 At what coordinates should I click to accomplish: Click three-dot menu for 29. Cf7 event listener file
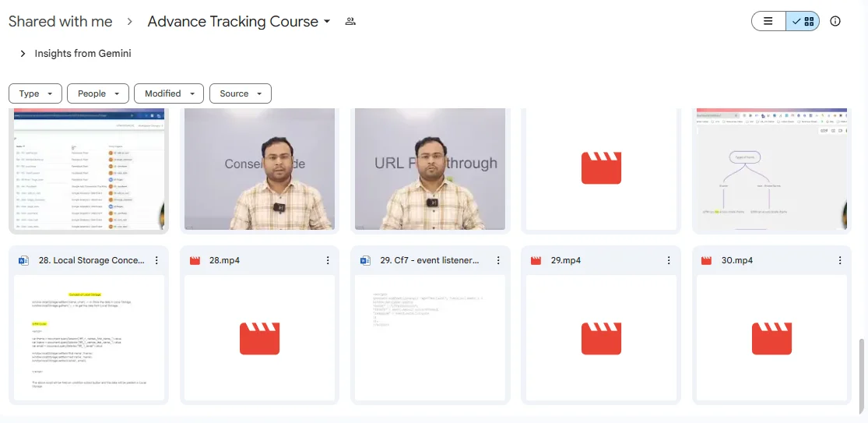click(x=498, y=260)
